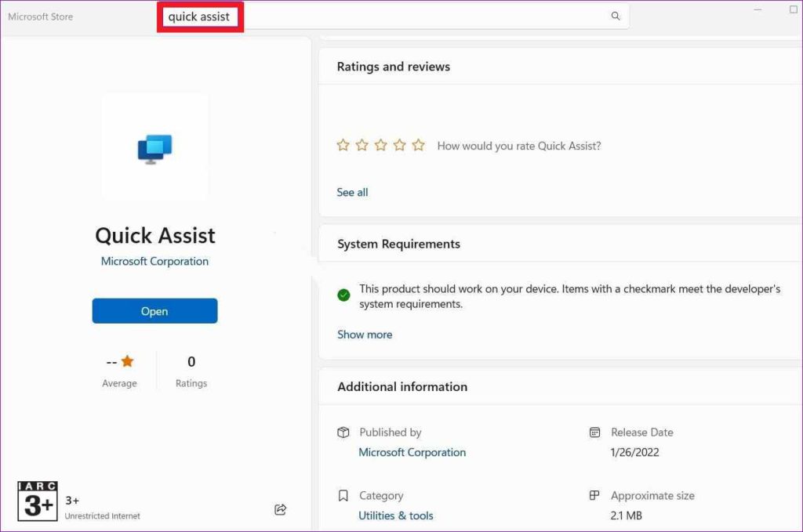Click the green checkmark requirement icon
The height and width of the screenshot is (532, 803).
coord(343,295)
